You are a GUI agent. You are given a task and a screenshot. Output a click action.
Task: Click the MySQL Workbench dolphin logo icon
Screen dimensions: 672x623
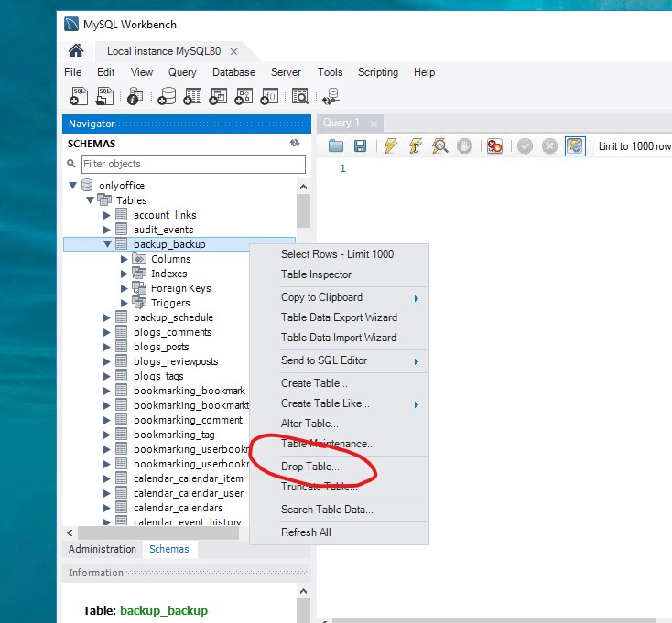click(71, 24)
